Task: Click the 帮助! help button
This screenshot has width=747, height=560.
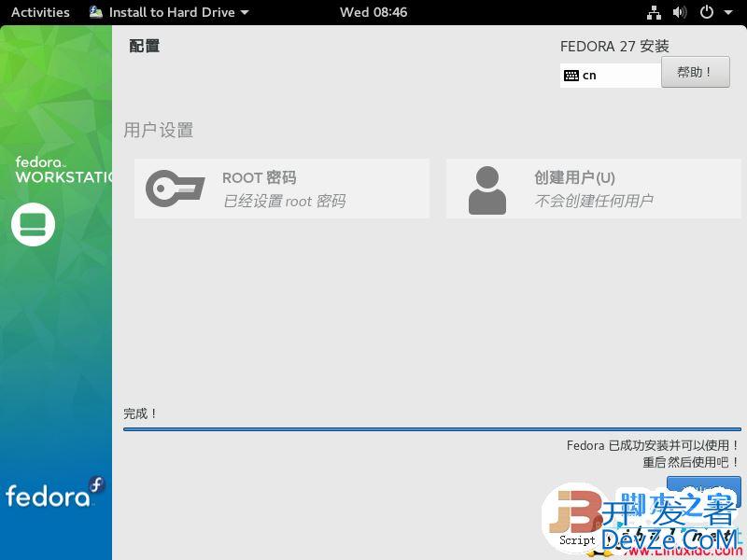Action: click(x=695, y=72)
